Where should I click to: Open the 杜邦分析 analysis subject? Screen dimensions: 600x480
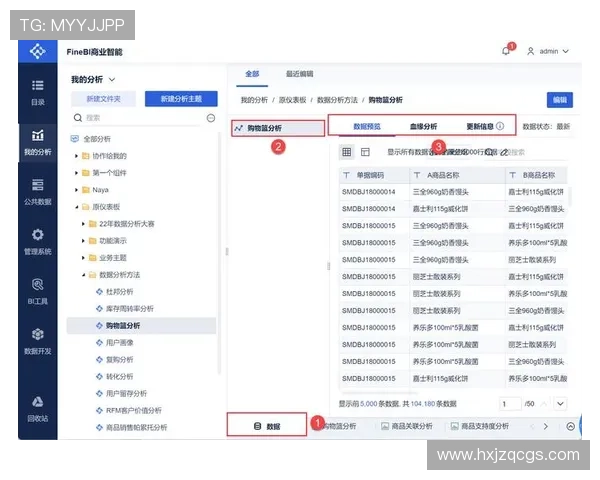click(119, 292)
